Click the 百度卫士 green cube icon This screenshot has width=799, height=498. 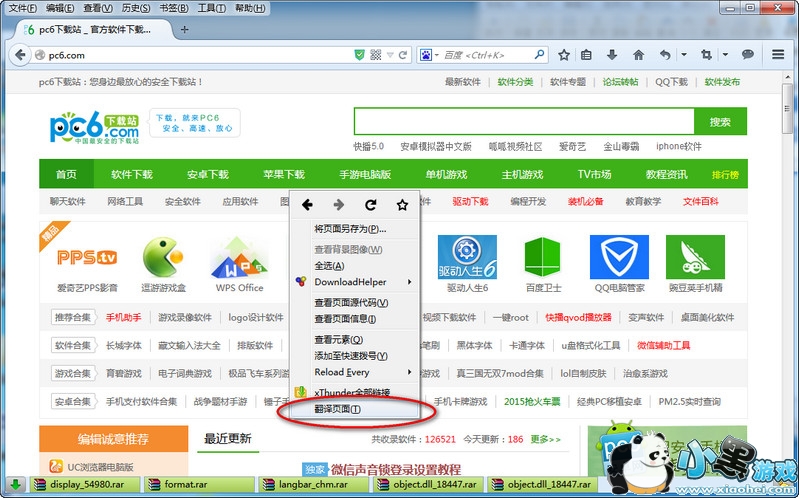click(543, 257)
